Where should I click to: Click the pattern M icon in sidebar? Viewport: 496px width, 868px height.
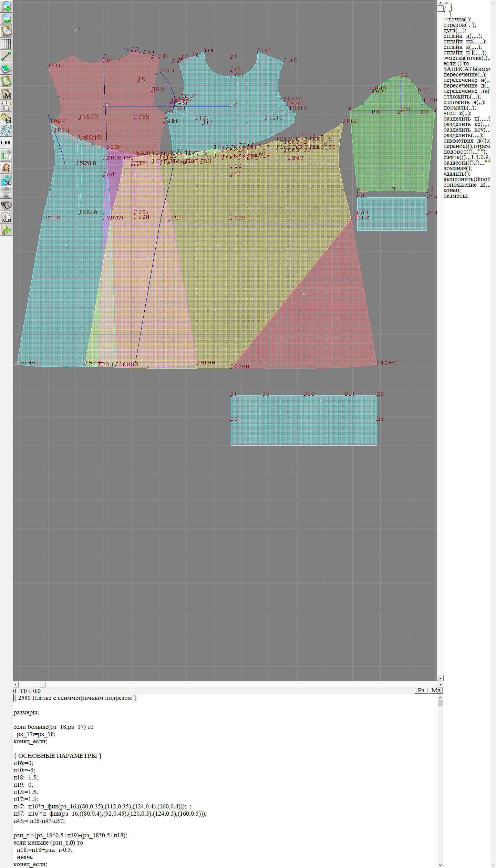[x=6, y=94]
